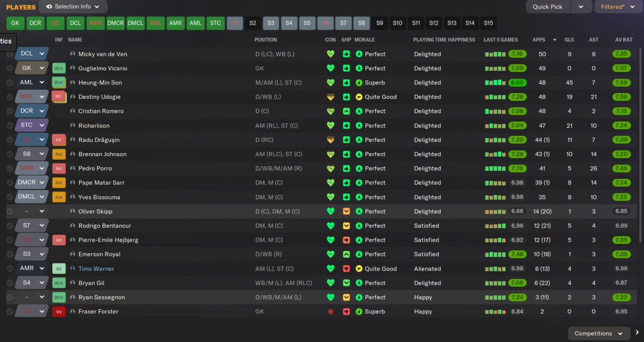
Task: Open DCL position dropdown for Micky van de Ven
Action: 32,54
